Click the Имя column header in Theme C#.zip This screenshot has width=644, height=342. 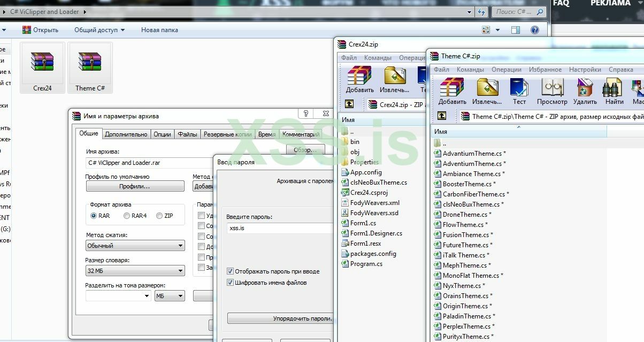(518, 131)
